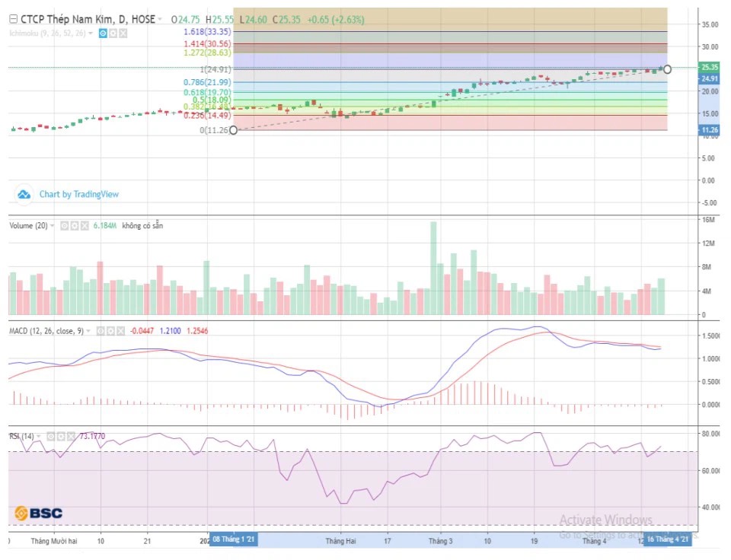Viewport: 731px width, 560px height.
Task: Toggle visibility eye of Ichimoku indicator
Action: point(103,33)
